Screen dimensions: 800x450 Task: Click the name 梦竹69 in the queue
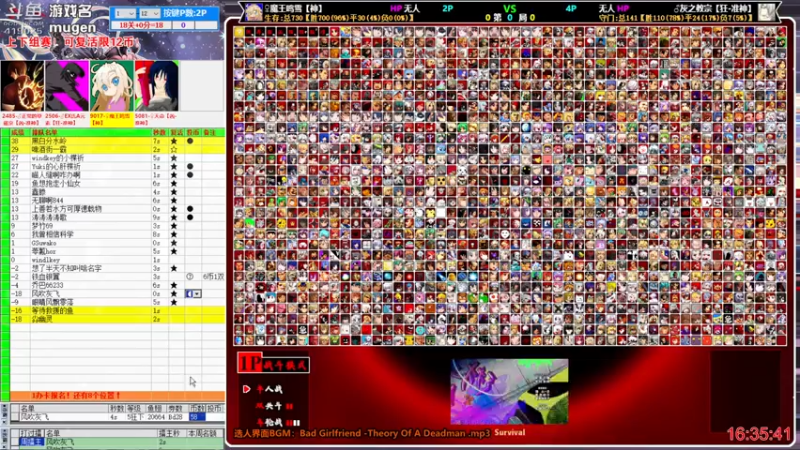point(42,226)
